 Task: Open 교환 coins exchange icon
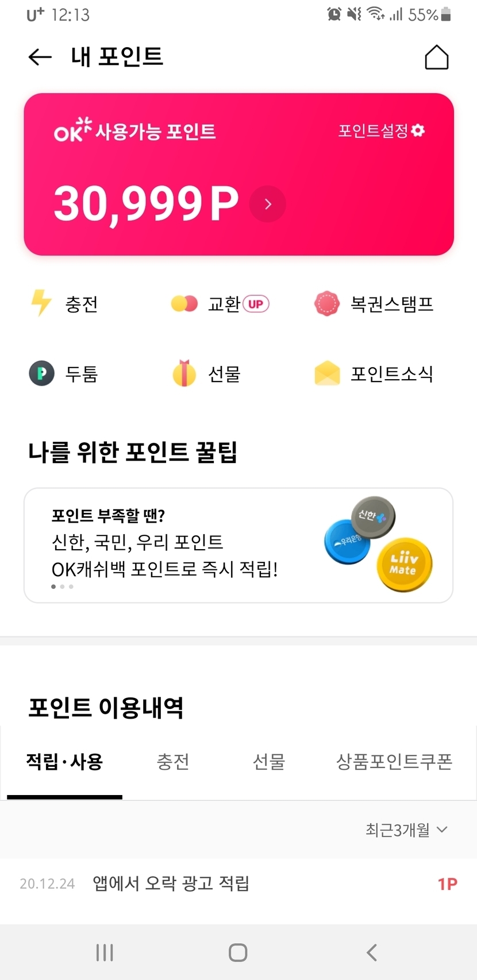click(184, 303)
